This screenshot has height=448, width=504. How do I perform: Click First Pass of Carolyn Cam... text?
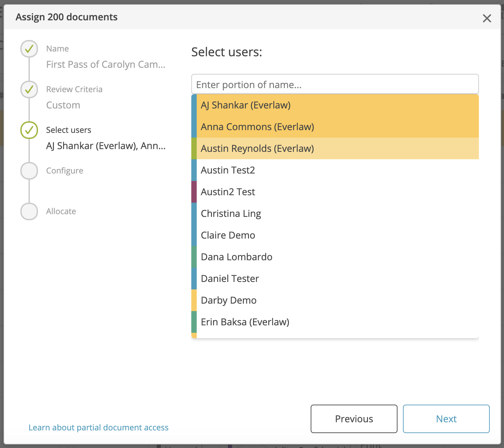pyautogui.click(x=106, y=64)
